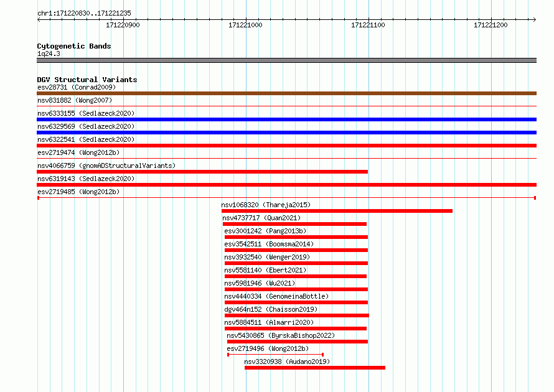Screen dimensions: 554x392
Task: Select nsv6319143 (Sedlazeck2020) label
Action: 86,179
